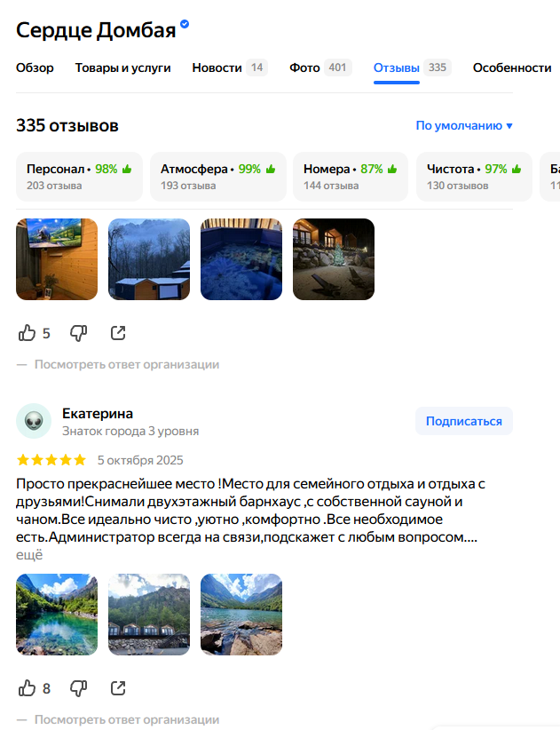This screenshot has height=730, width=560.
Task: Share Екатерина's review via the arrow icon
Action: pyautogui.click(x=118, y=688)
